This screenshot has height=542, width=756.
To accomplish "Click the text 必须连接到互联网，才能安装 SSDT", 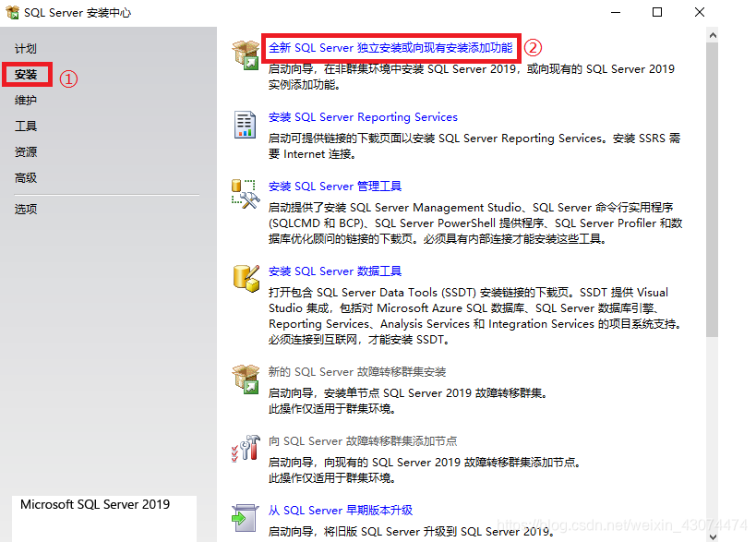I will click(x=359, y=340).
